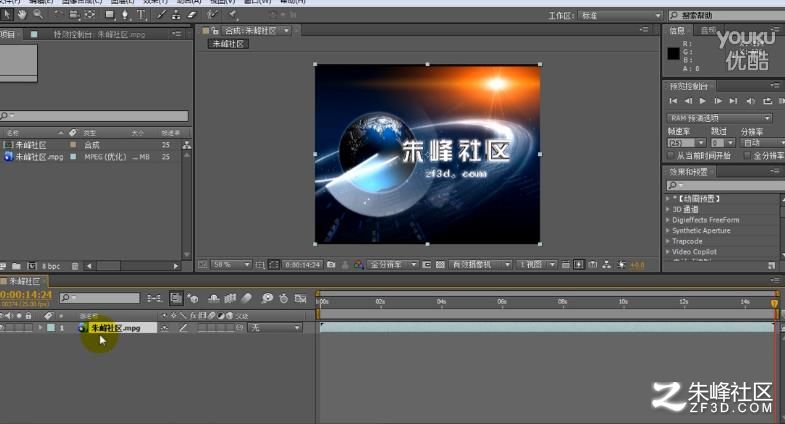Click the 8 bpc color depth button
The image size is (785, 424).
51,266
